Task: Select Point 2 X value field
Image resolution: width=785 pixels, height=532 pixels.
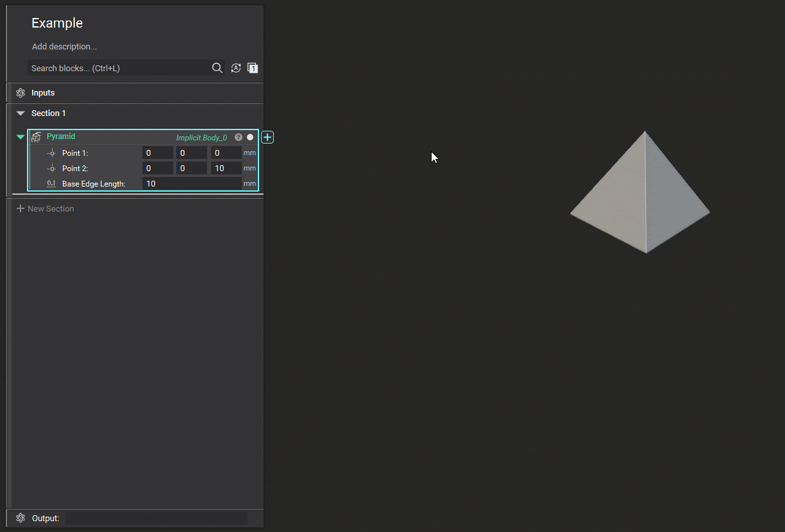Action: [158, 168]
